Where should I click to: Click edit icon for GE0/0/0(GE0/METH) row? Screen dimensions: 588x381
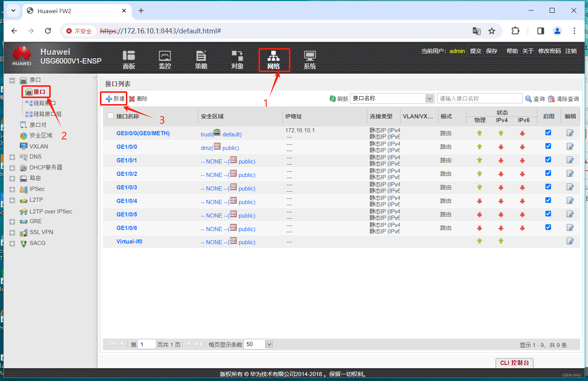tap(570, 133)
